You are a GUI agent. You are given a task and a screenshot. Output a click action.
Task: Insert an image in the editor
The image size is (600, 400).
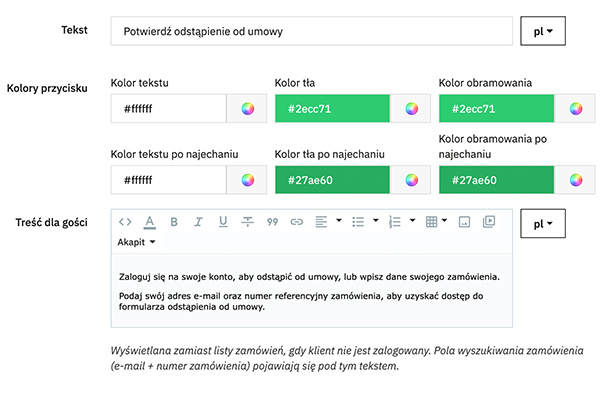click(464, 221)
